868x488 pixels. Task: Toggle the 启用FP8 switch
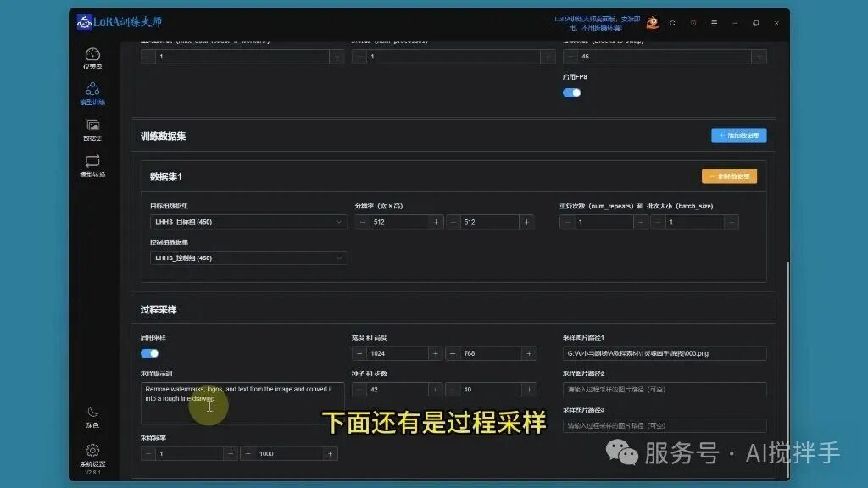click(x=572, y=92)
